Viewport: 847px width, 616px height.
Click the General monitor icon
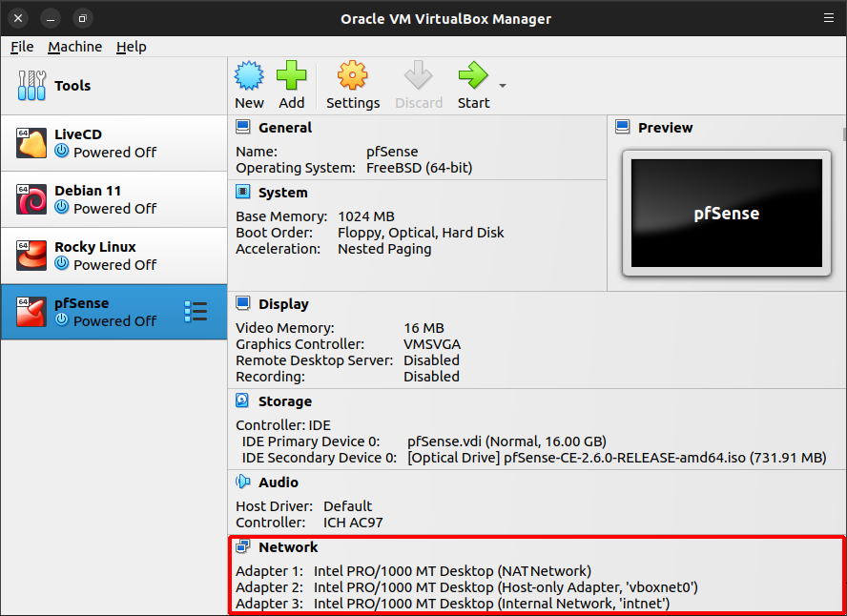click(243, 128)
